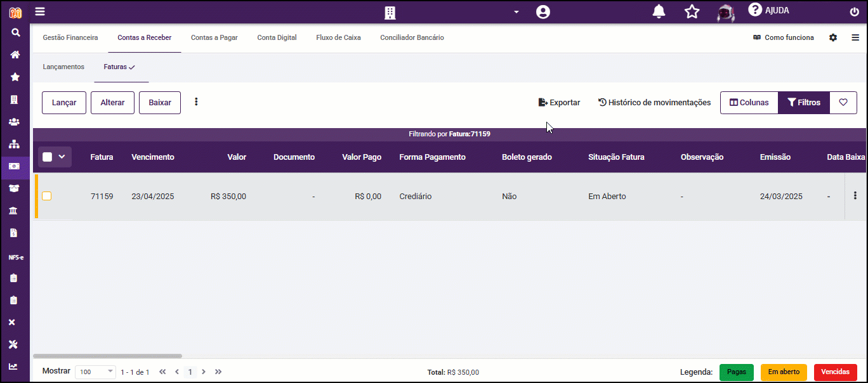Open the Fluxo de Caixa tab
Viewport: 868px width, 383px height.
point(339,38)
